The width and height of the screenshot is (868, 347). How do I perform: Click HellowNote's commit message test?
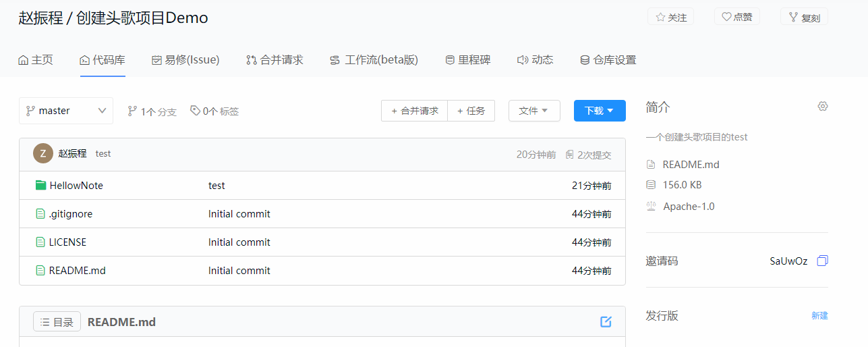216,186
